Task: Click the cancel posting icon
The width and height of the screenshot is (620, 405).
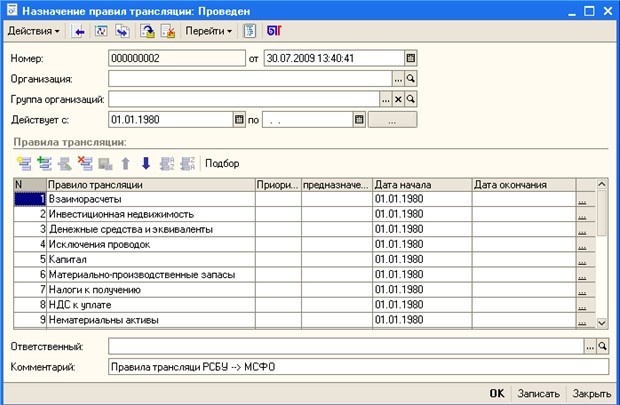Action: click(168, 31)
